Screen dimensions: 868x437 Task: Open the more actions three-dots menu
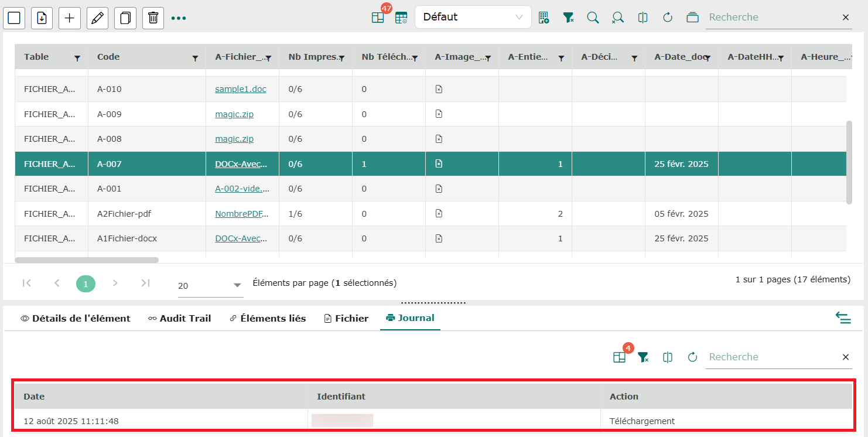click(179, 18)
